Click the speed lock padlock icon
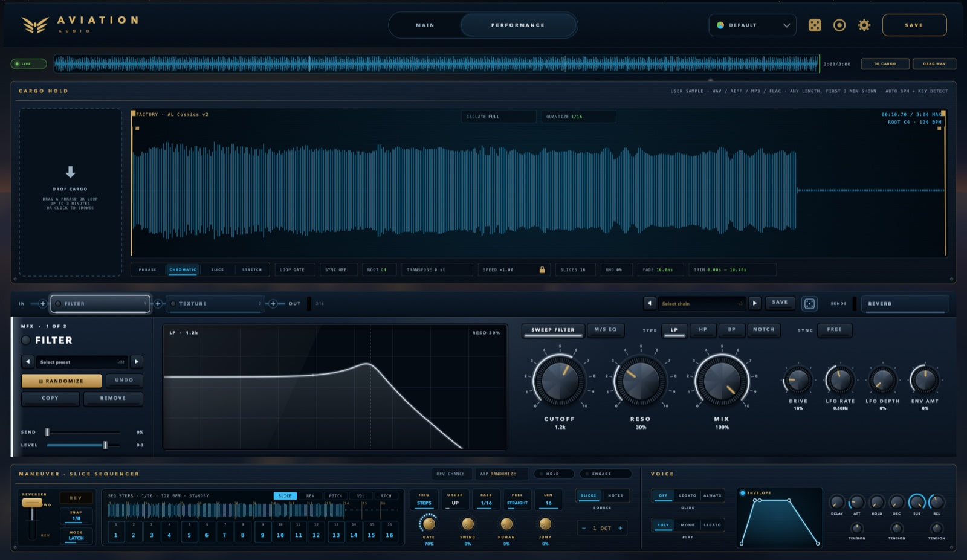The image size is (967, 560). [x=542, y=269]
